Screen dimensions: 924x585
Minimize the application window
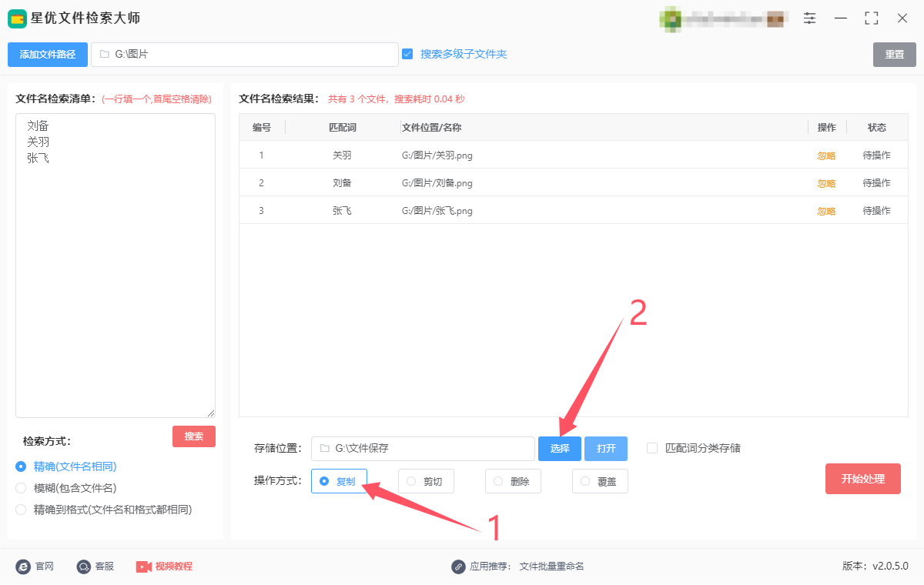coord(841,18)
